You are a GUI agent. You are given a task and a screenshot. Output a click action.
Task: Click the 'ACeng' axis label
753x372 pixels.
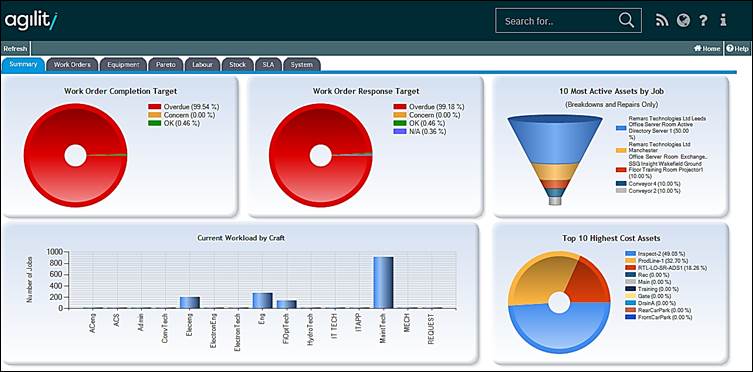pyautogui.click(x=93, y=325)
